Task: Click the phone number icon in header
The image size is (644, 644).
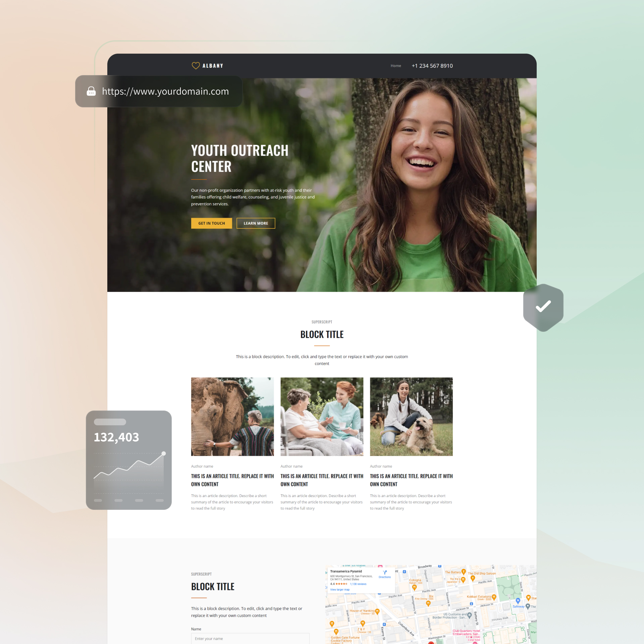Action: point(432,65)
